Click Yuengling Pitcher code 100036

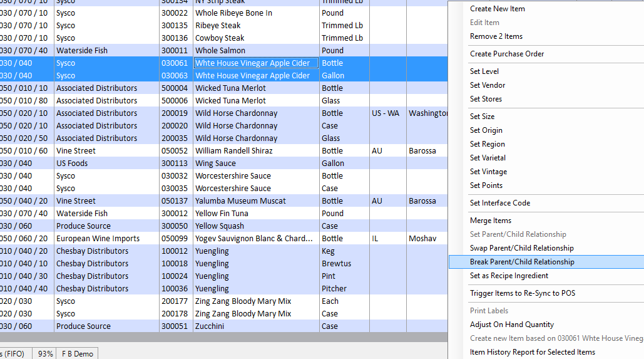pyautogui.click(x=175, y=289)
